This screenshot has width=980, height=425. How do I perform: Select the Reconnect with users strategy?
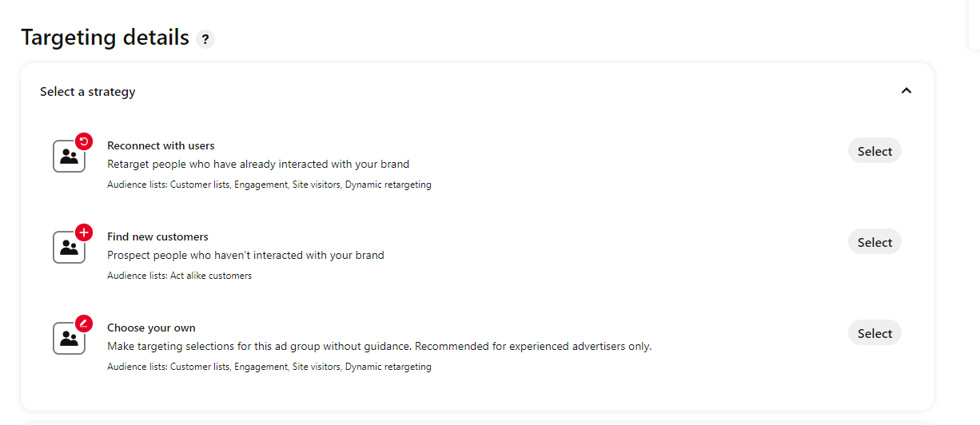[874, 151]
